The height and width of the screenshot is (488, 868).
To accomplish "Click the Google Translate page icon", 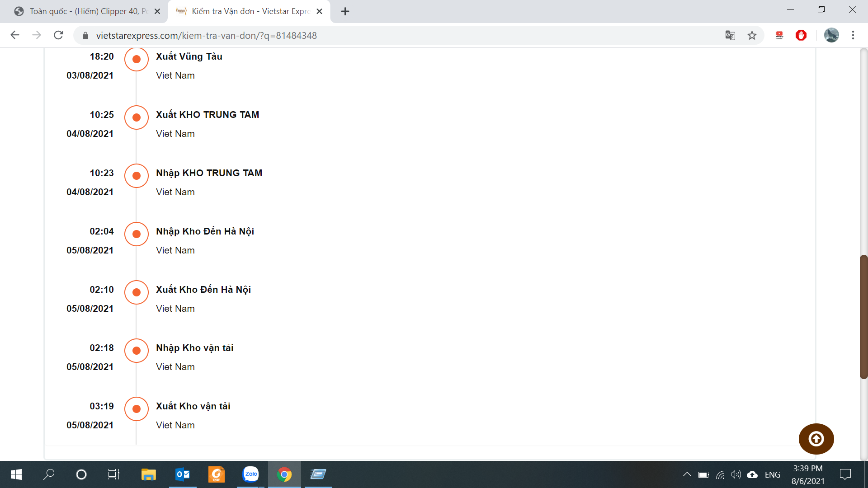I will (x=730, y=35).
